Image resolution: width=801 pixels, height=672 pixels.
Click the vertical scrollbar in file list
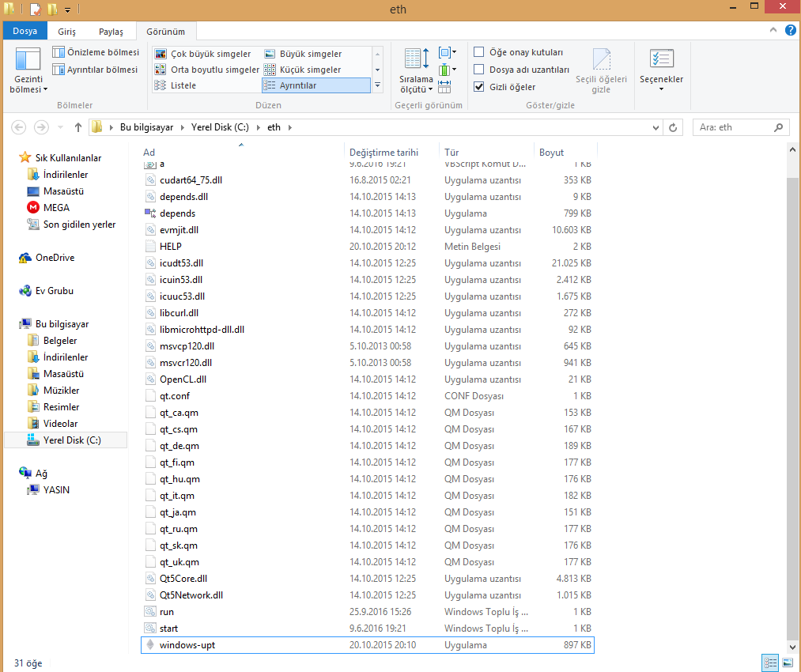tap(794, 395)
